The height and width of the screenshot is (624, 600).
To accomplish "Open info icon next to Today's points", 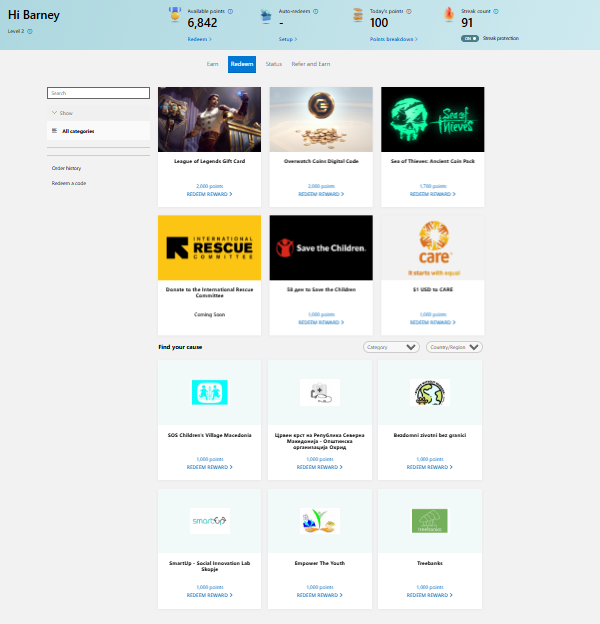I will pos(409,11).
